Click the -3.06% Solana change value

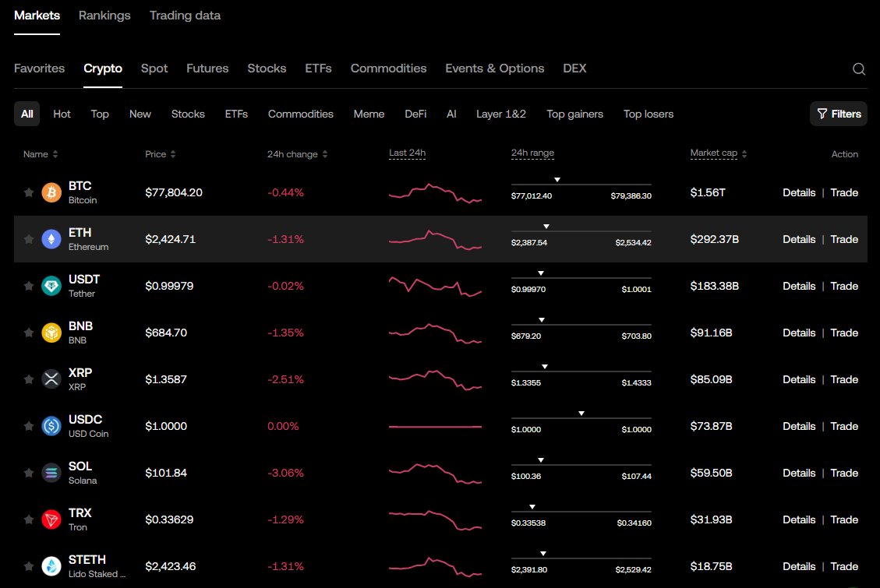click(285, 473)
